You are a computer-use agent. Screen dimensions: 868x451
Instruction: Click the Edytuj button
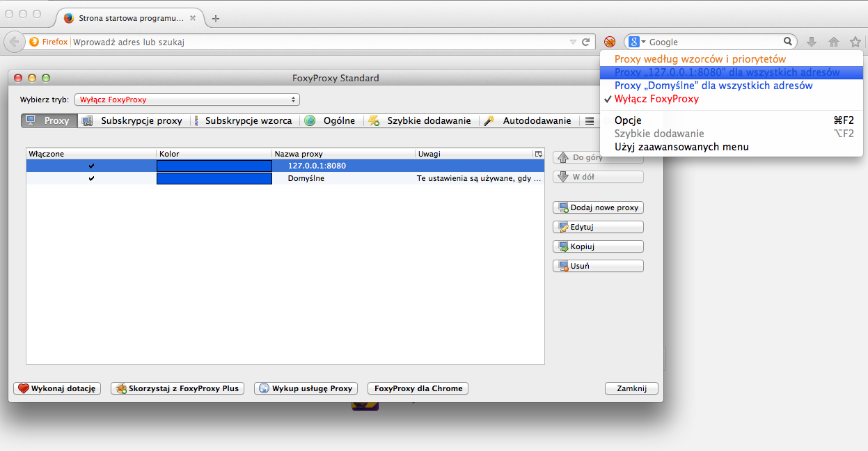click(x=598, y=227)
